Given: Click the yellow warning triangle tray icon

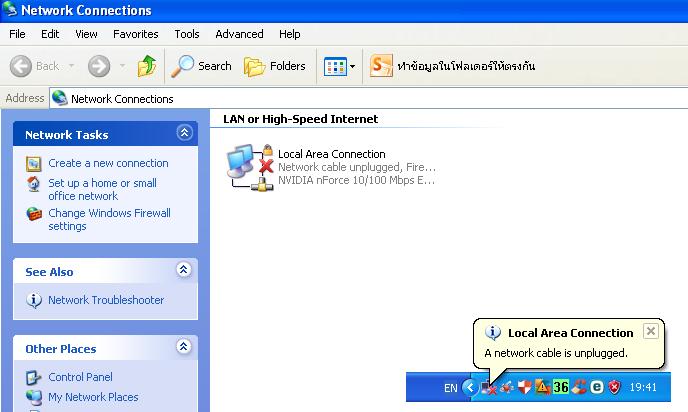Looking at the screenshot, I should click(x=542, y=387).
